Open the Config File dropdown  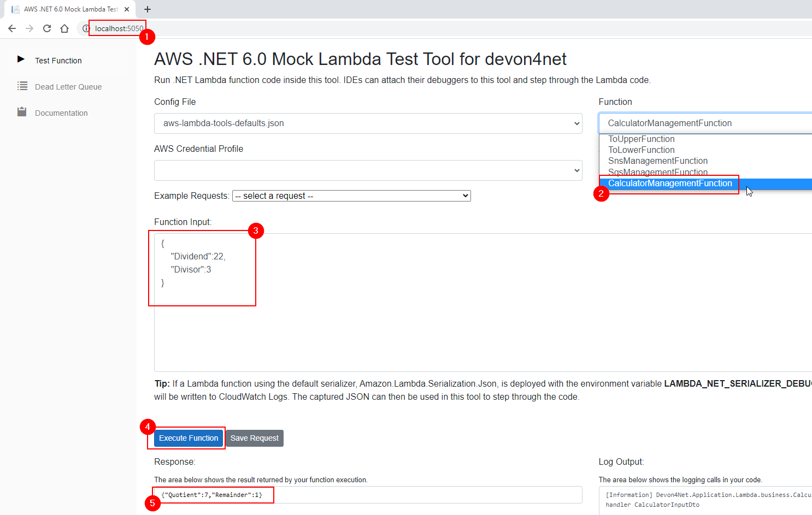pyautogui.click(x=367, y=123)
